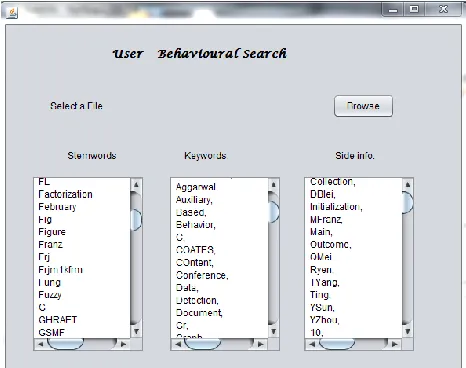Click the Keywords vertical scrollbar thumb

(x=273, y=212)
